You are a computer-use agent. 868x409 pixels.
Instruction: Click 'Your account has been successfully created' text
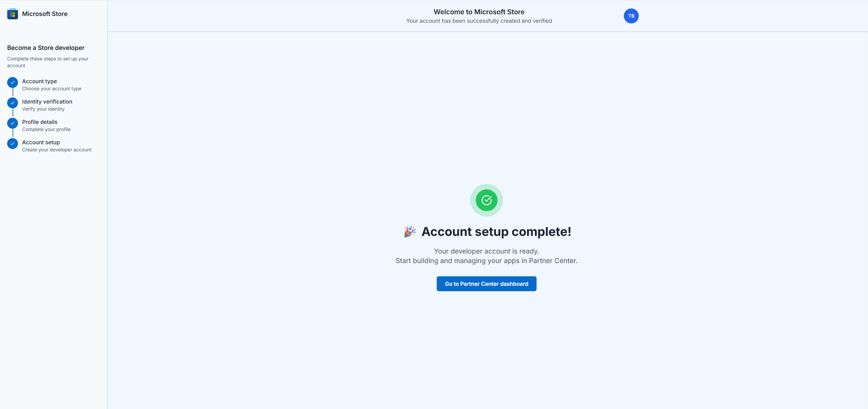[479, 21]
